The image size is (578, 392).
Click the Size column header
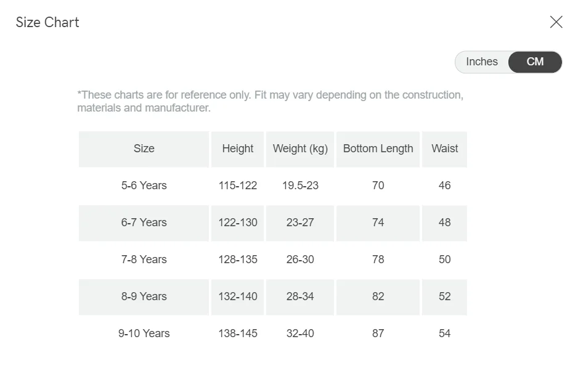point(144,149)
